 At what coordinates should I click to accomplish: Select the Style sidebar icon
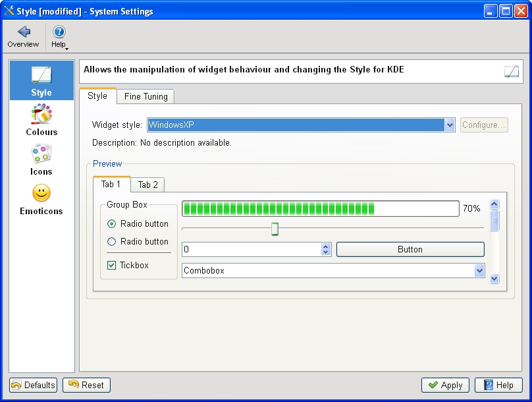[x=41, y=74]
